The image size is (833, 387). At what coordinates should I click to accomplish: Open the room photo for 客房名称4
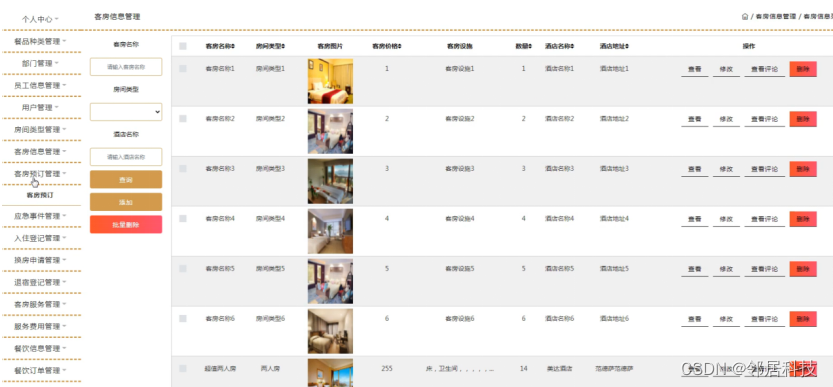pyautogui.click(x=330, y=231)
